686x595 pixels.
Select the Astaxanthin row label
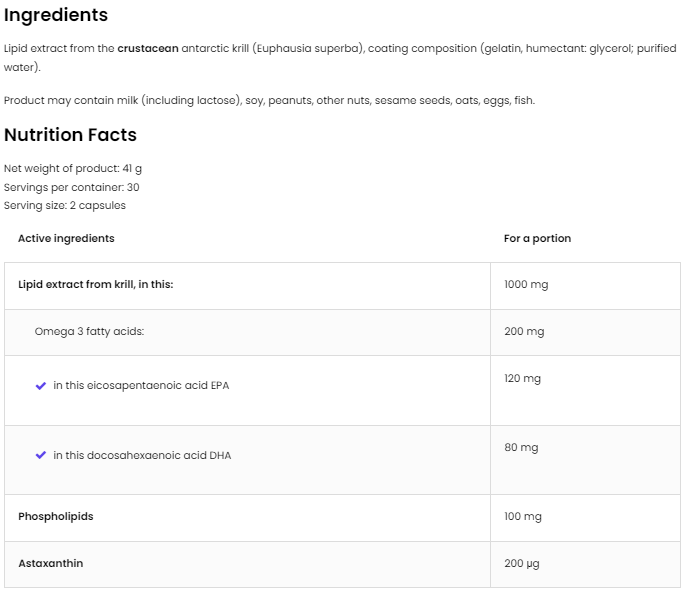(51, 563)
